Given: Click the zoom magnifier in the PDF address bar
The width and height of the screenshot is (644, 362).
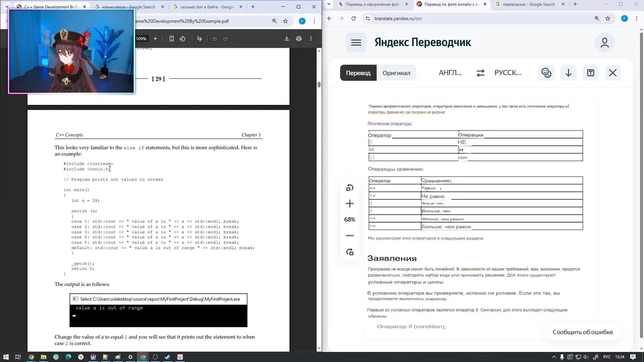Looking at the screenshot, I should (274, 21).
